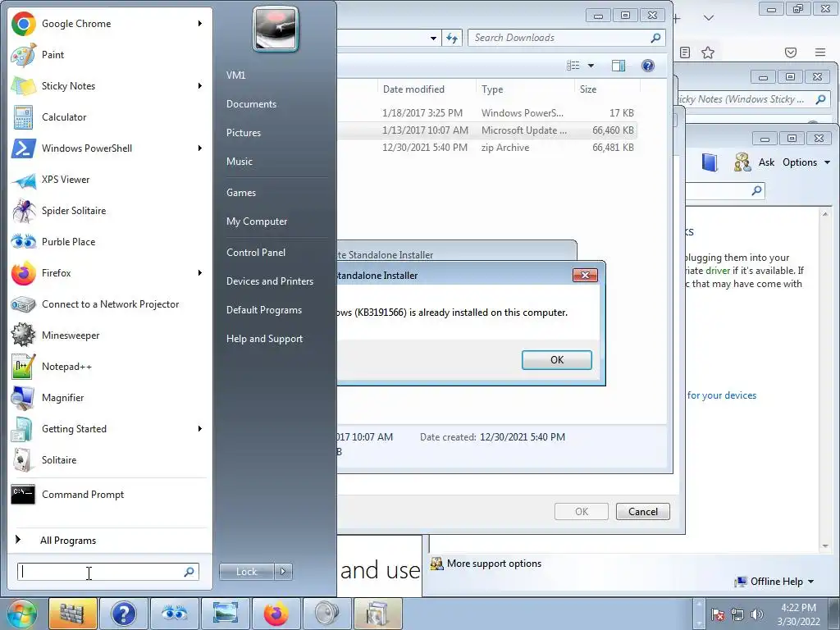Viewport: 840px width, 630px height.
Task: Expand Google Chrome jump list arrow
Action: [200, 24]
